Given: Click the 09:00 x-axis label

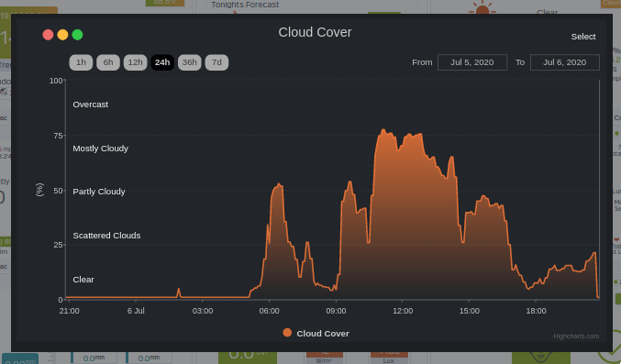Looking at the screenshot, I should (336, 311).
